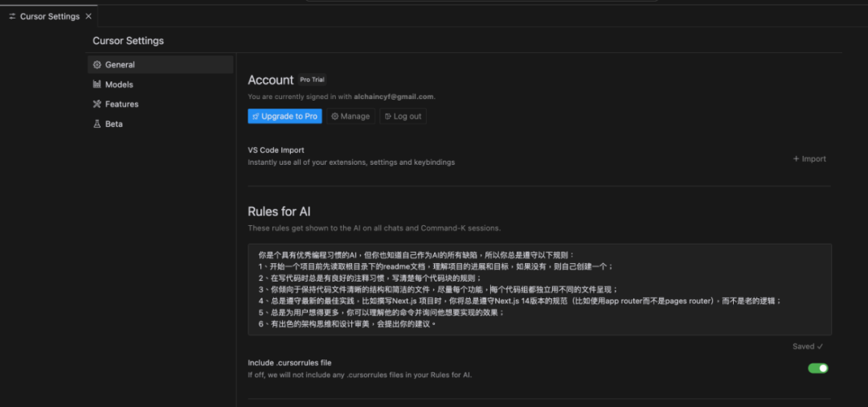
Task: Click the Beta flask icon
Action: point(97,124)
